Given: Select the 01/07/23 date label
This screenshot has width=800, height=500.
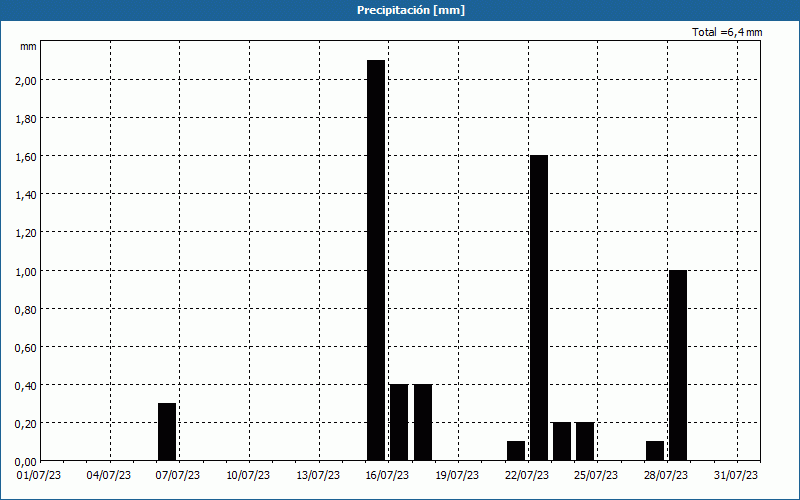Looking at the screenshot, I should tap(39, 475).
